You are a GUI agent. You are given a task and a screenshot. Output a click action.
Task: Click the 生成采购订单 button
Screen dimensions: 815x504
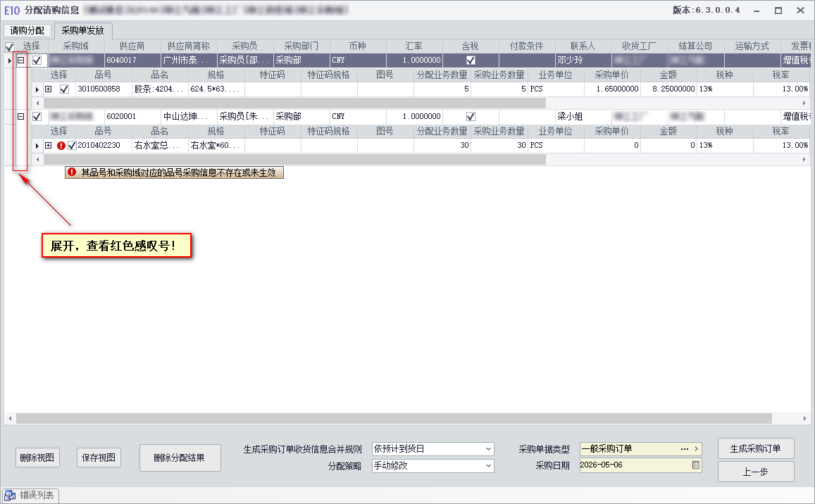pos(756,448)
